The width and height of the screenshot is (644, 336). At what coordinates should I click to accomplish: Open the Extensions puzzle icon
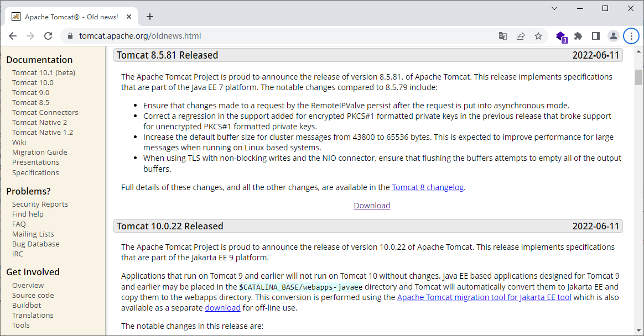[578, 36]
